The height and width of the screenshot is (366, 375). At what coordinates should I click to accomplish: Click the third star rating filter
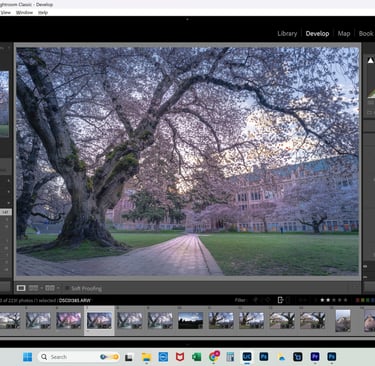334,300
